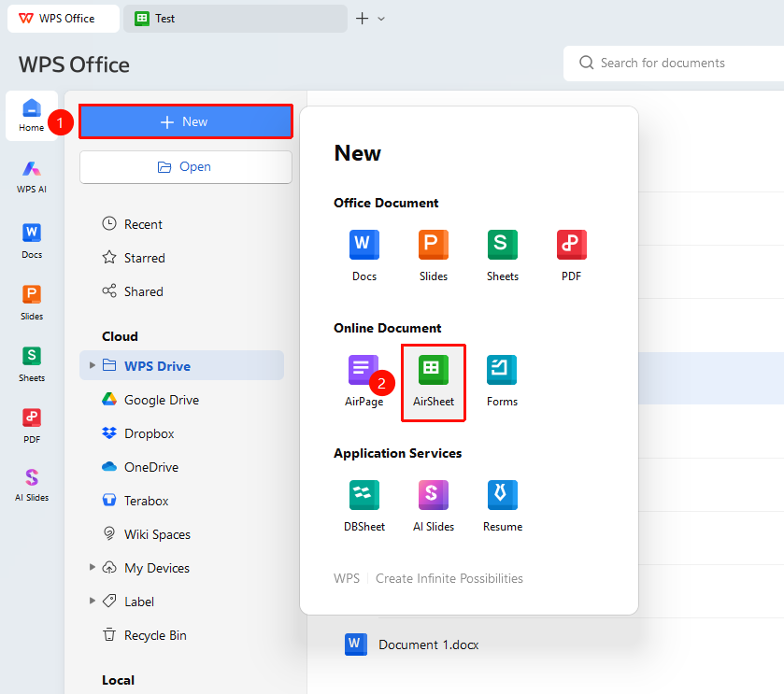Open Google Drive cloud storage
The width and height of the screenshot is (784, 694).
click(150, 400)
